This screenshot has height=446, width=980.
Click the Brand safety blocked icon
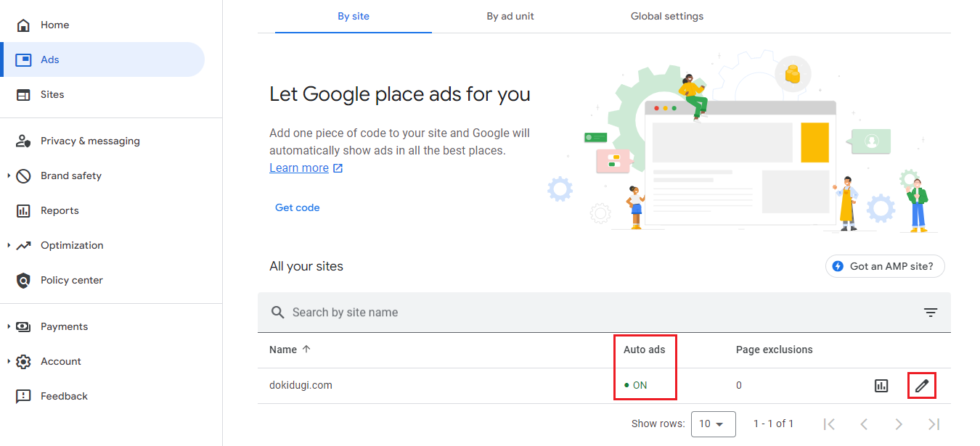[x=23, y=176]
